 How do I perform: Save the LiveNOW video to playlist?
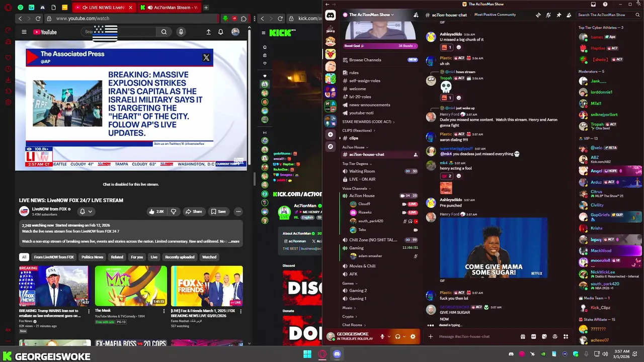[218, 212]
